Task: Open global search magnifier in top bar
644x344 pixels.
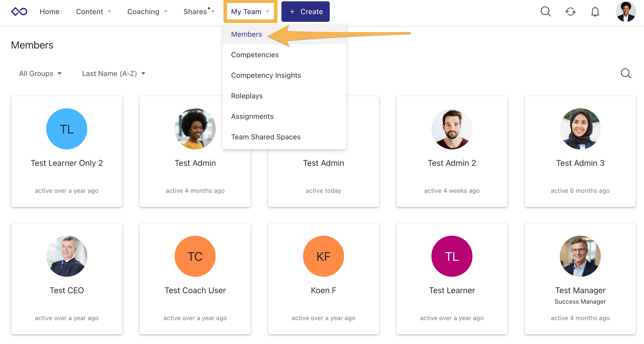Action: pos(545,12)
